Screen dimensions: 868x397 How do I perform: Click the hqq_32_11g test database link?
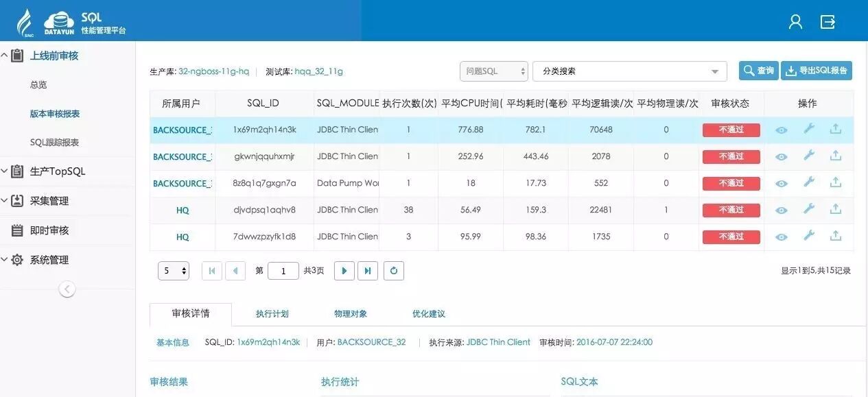pyautogui.click(x=318, y=71)
